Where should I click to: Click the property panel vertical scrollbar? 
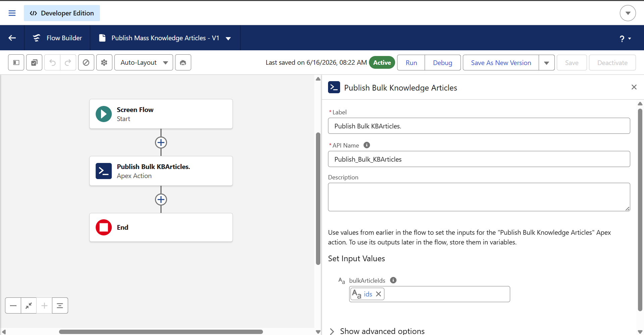click(x=640, y=210)
